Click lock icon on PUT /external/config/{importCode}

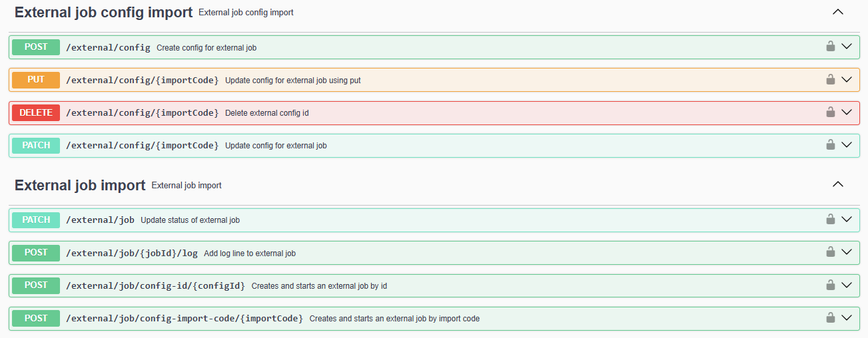(x=830, y=79)
